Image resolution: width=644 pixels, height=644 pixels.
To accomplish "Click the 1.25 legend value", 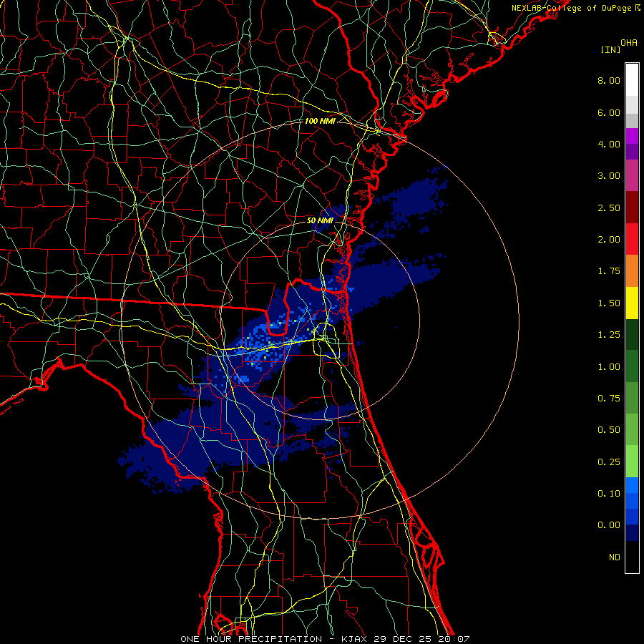I will pos(609,335).
